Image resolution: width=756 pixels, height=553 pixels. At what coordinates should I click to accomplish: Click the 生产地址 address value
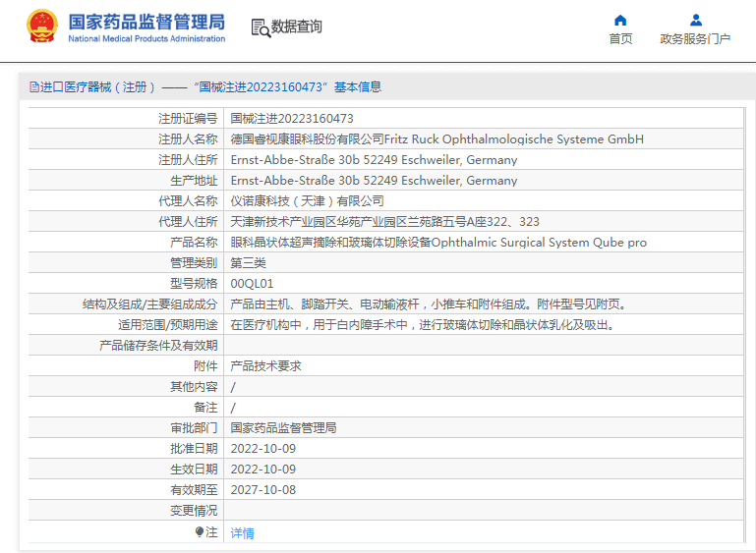[x=374, y=181]
